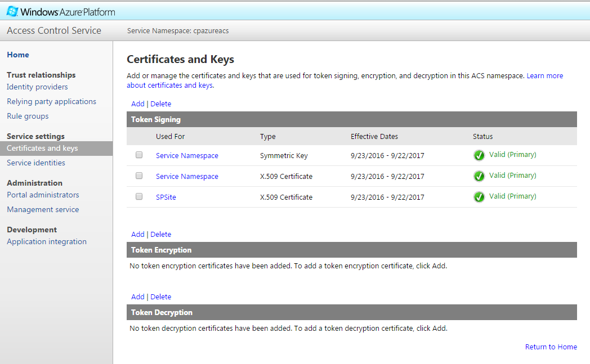
Task: Click Add link above Token Encryption
Action: (138, 234)
